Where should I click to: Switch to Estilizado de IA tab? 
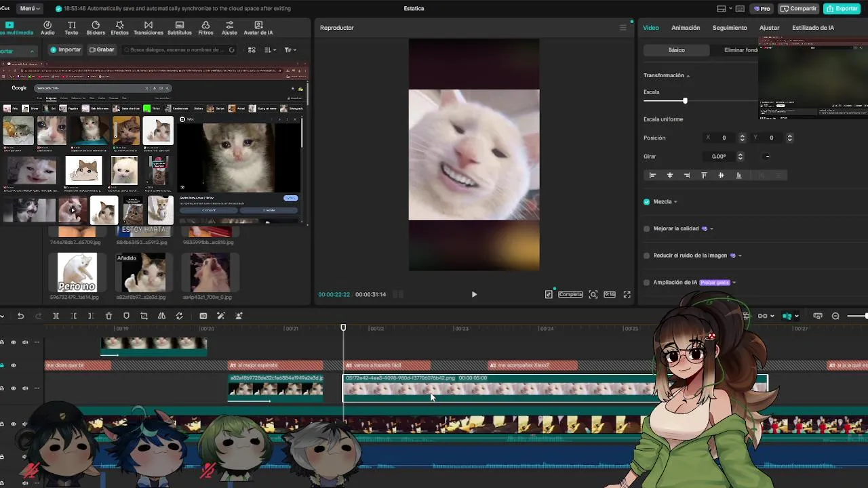coord(813,28)
